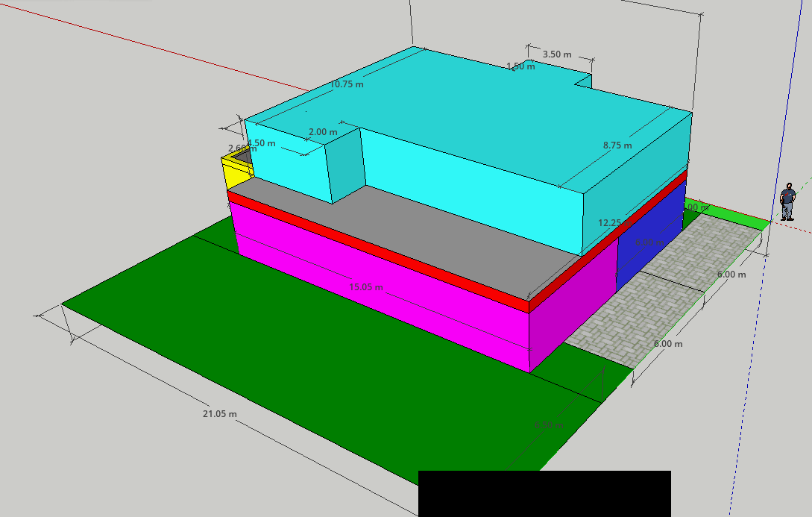Screen dimensions: 812x517
Task: Click the 3.50 m dimension label
Action: pyautogui.click(x=557, y=54)
